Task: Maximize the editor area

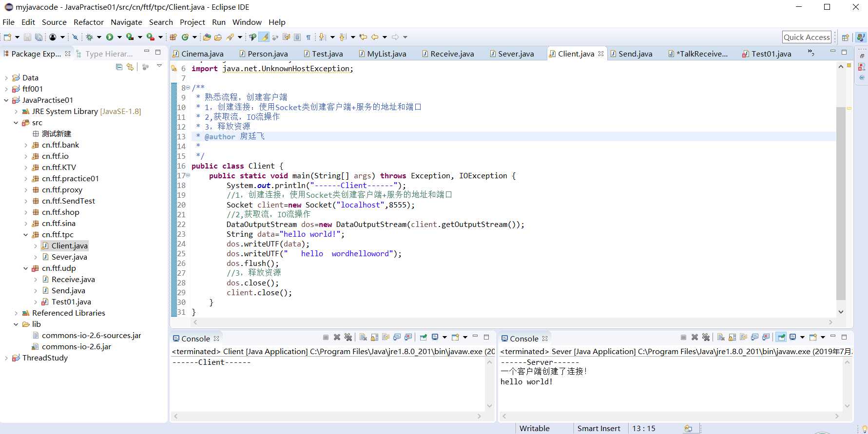Action: point(844,52)
